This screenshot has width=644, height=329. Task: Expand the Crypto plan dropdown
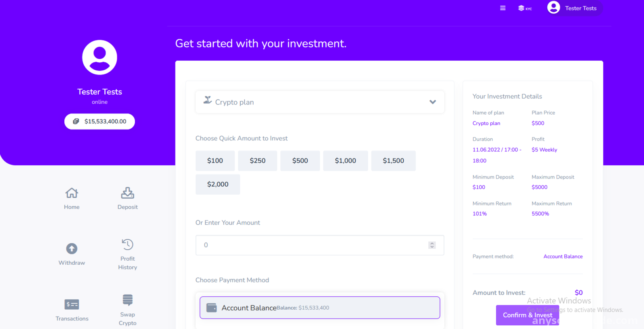tap(320, 102)
